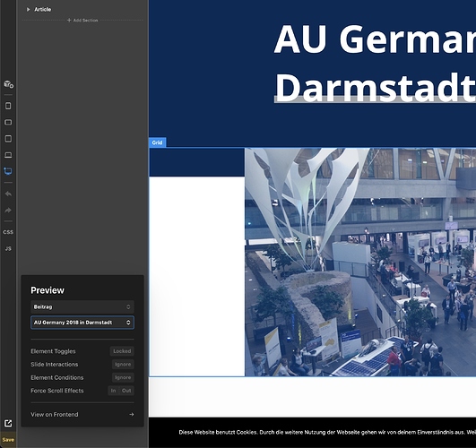Select landscape phone breakpoint icon
Screen dimensions: 476x448
(x=8, y=123)
